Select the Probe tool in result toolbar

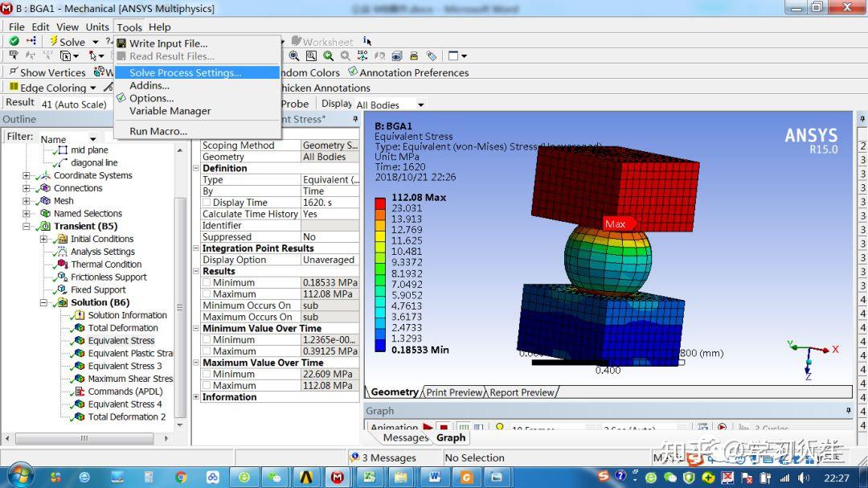[x=294, y=104]
